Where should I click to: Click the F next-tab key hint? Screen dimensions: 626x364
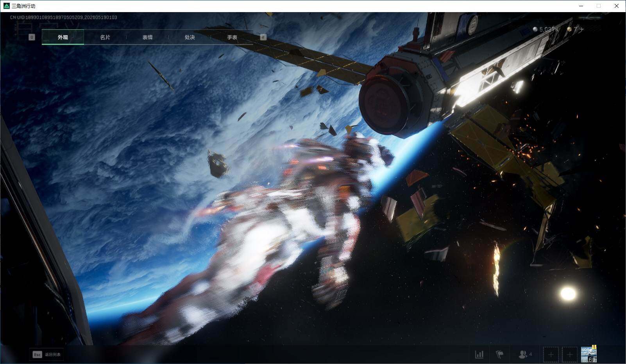(x=263, y=37)
